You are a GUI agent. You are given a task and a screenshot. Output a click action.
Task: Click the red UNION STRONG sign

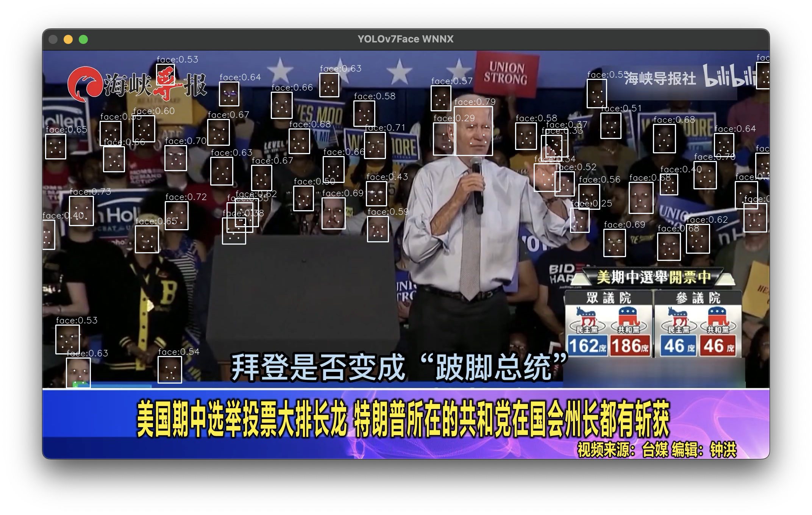point(506,73)
